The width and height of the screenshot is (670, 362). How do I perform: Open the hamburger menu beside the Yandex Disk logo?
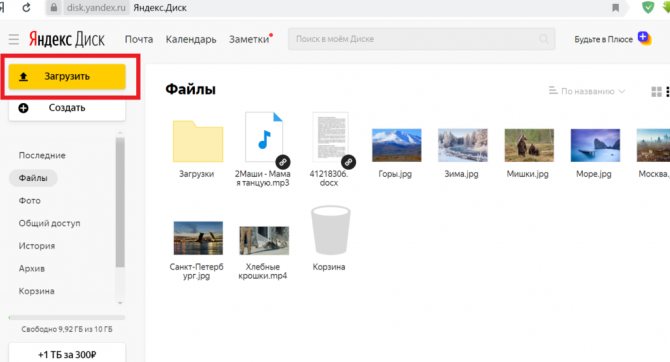coord(14,39)
